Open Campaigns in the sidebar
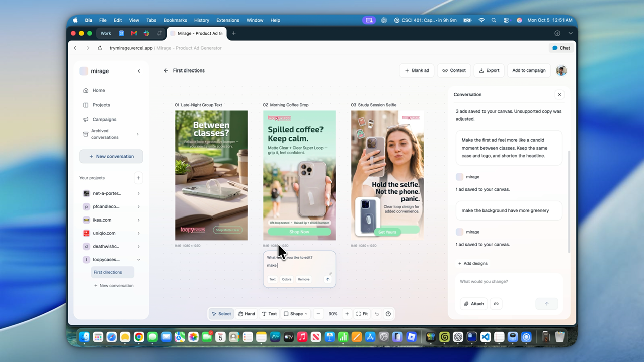This screenshot has height=362, width=644. 104,119
